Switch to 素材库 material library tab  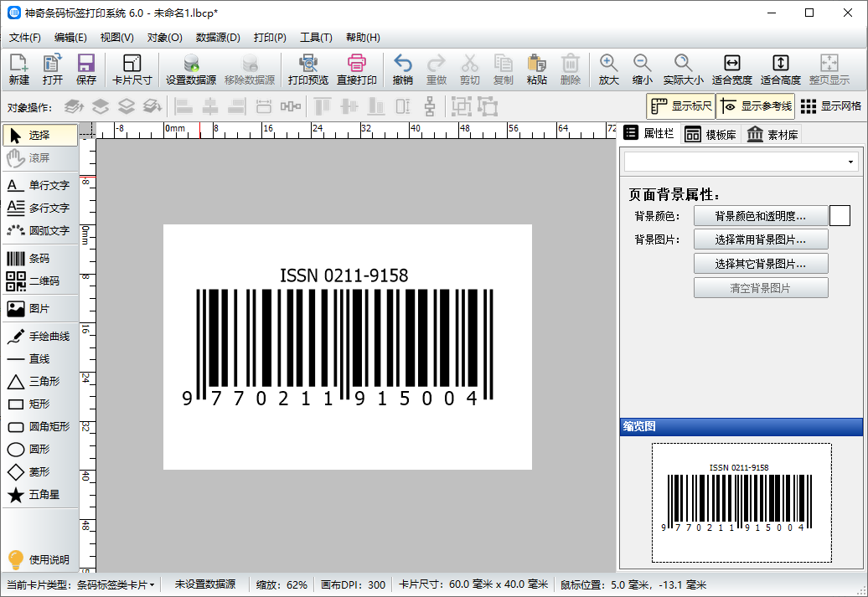pos(772,135)
